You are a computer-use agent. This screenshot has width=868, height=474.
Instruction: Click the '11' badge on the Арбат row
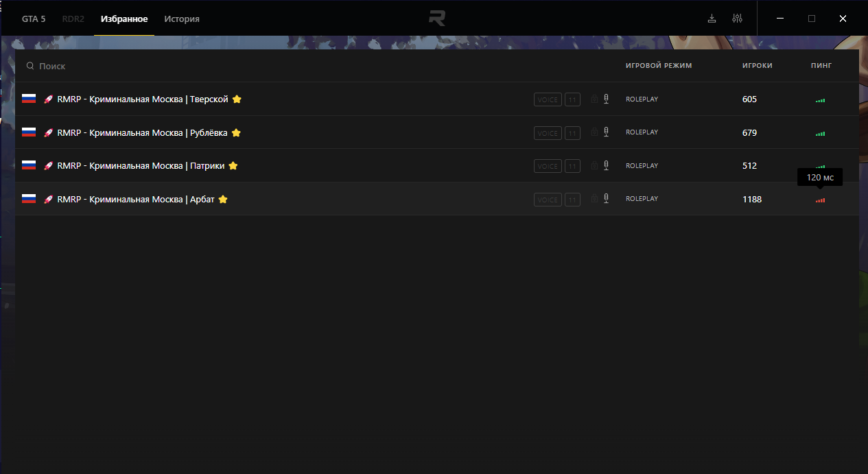[573, 200]
